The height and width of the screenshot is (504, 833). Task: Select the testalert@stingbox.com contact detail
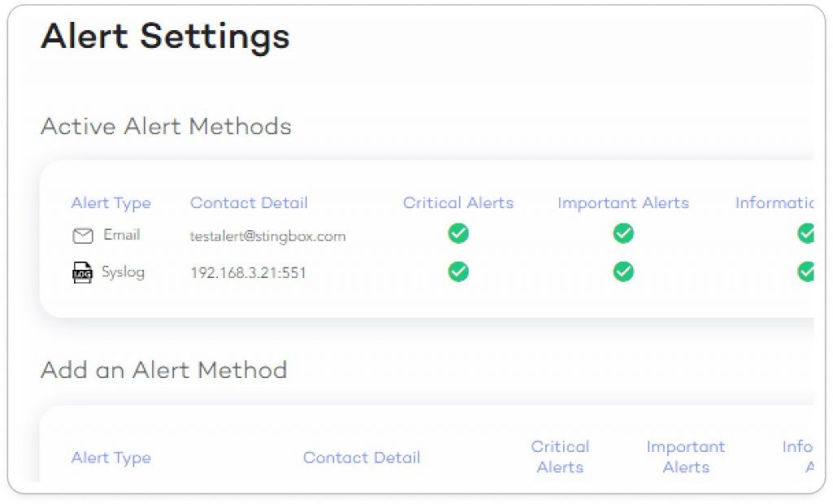[x=268, y=236]
